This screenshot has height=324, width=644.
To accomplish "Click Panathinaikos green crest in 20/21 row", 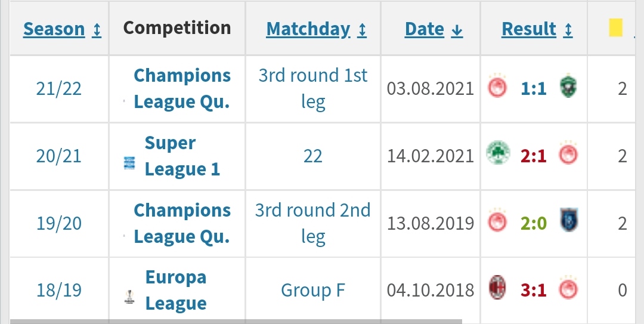I will tap(498, 154).
